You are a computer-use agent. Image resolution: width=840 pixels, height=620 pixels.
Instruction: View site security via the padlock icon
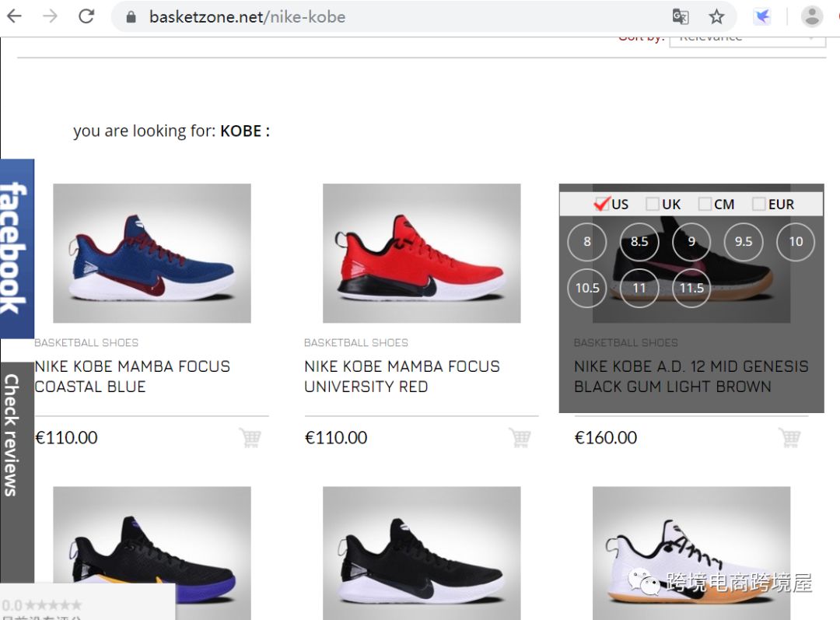pos(131,16)
